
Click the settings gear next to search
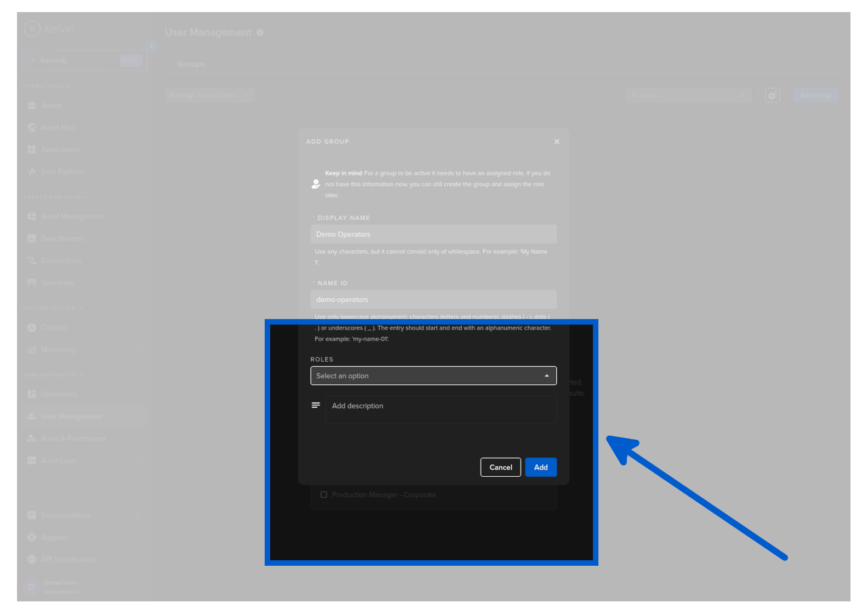click(772, 95)
